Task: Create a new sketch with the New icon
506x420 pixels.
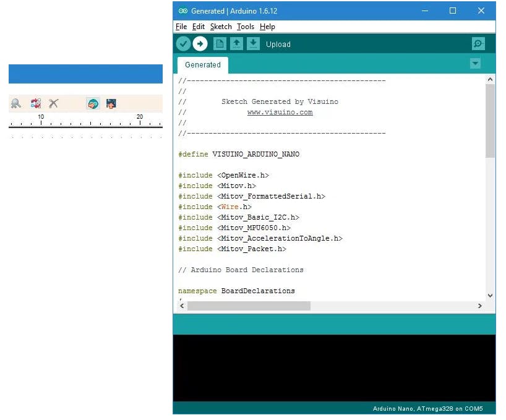Action: [x=220, y=44]
